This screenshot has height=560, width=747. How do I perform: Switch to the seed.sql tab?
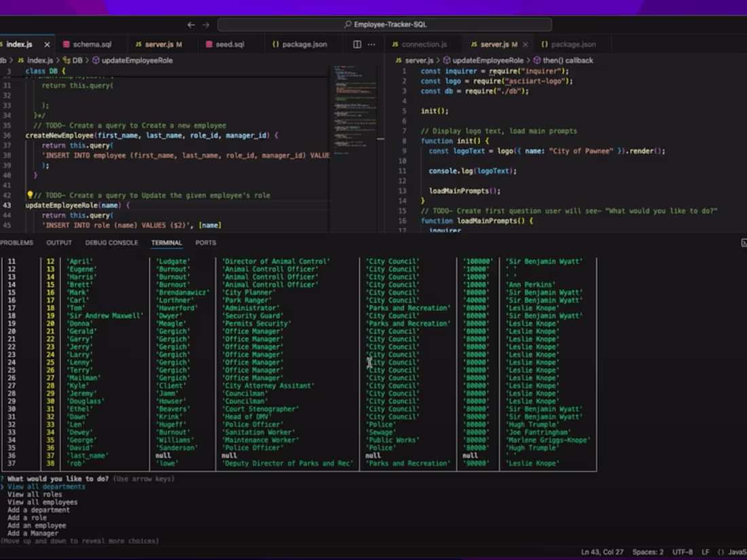(225, 44)
